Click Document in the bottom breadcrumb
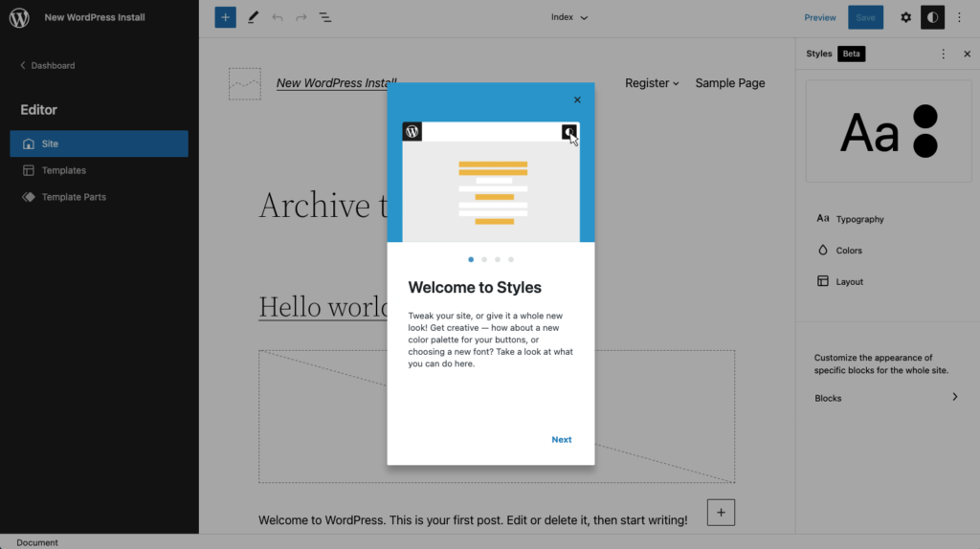Viewport: 980px width, 549px height. click(x=37, y=542)
